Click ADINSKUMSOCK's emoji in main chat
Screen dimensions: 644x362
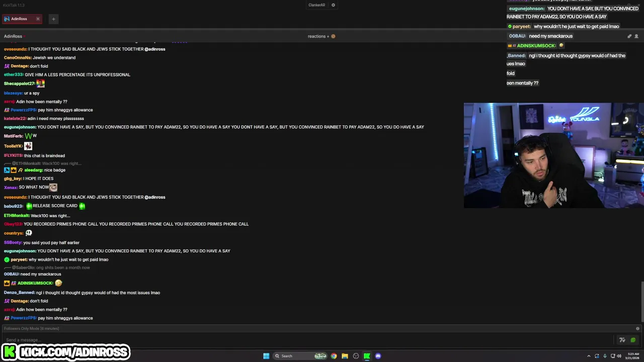pyautogui.click(x=58, y=283)
